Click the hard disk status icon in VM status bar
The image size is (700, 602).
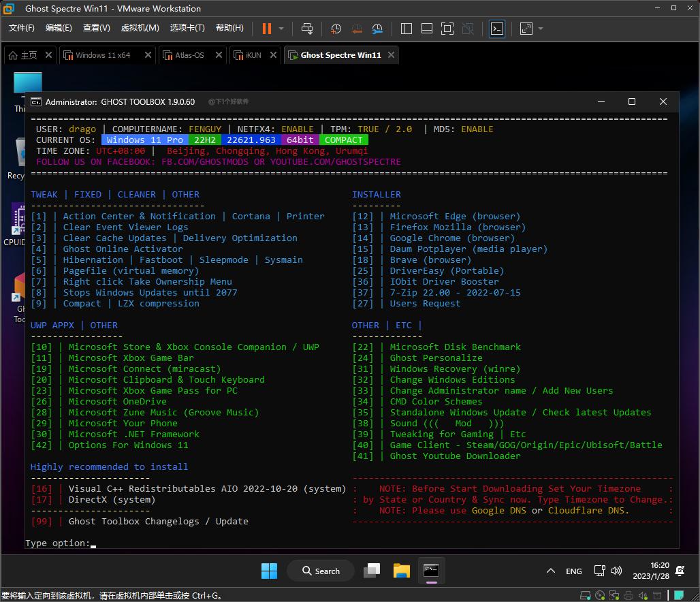pyautogui.click(x=585, y=595)
